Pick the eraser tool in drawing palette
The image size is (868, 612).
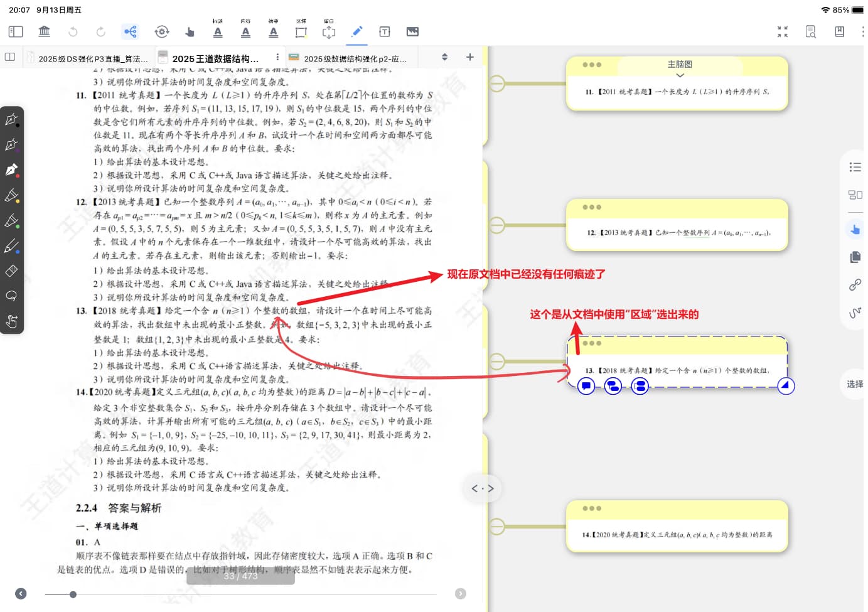[x=12, y=271]
